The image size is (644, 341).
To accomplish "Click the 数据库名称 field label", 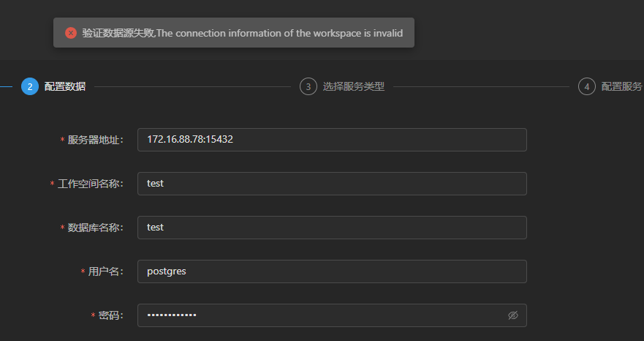I will click(94, 228).
